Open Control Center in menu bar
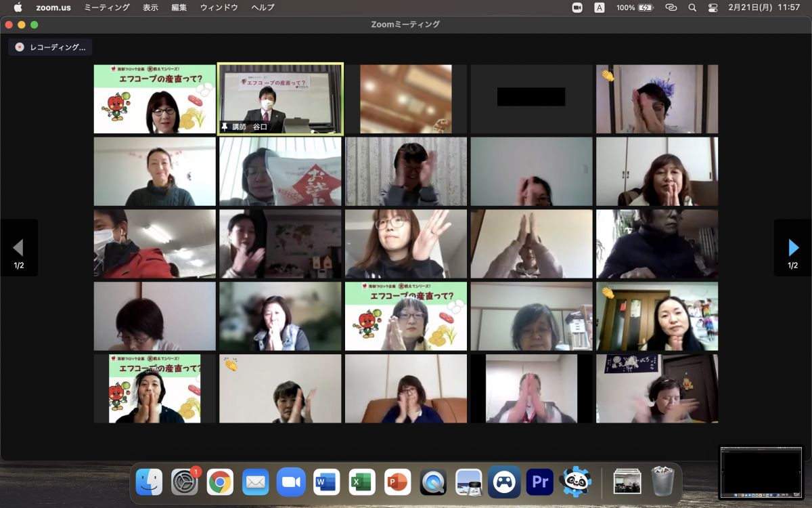812x508 pixels. (x=713, y=7)
